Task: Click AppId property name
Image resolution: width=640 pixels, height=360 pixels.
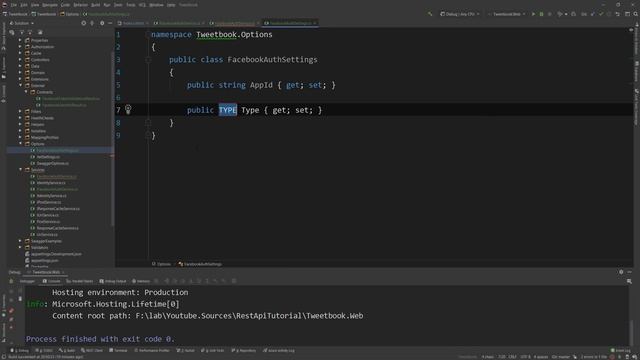Action: point(261,85)
